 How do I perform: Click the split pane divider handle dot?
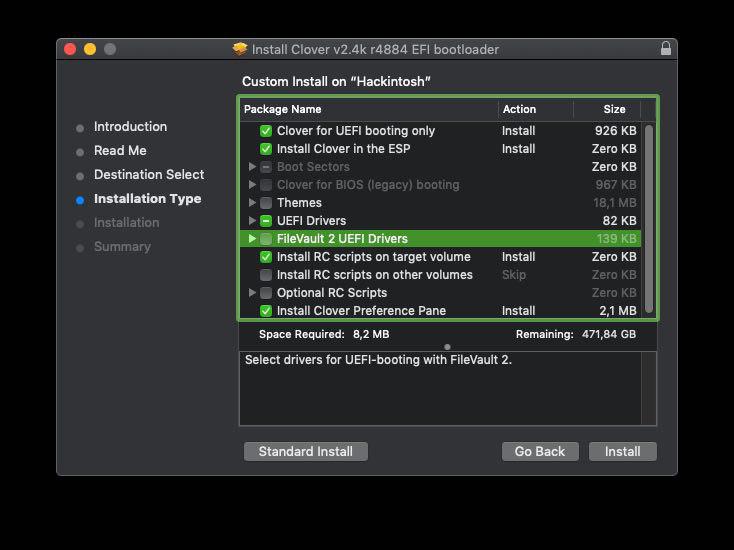pyautogui.click(x=448, y=347)
